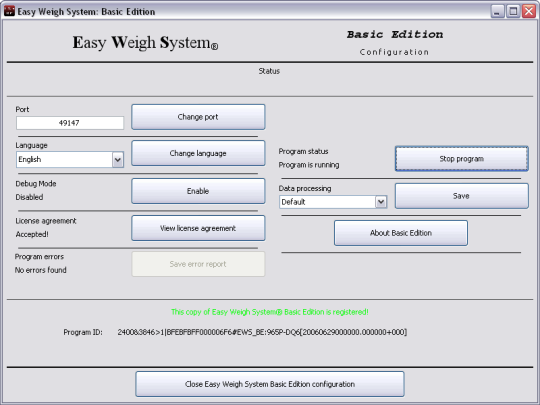Click the Easy Weigh System logo text
540x405 pixels.
(145, 43)
